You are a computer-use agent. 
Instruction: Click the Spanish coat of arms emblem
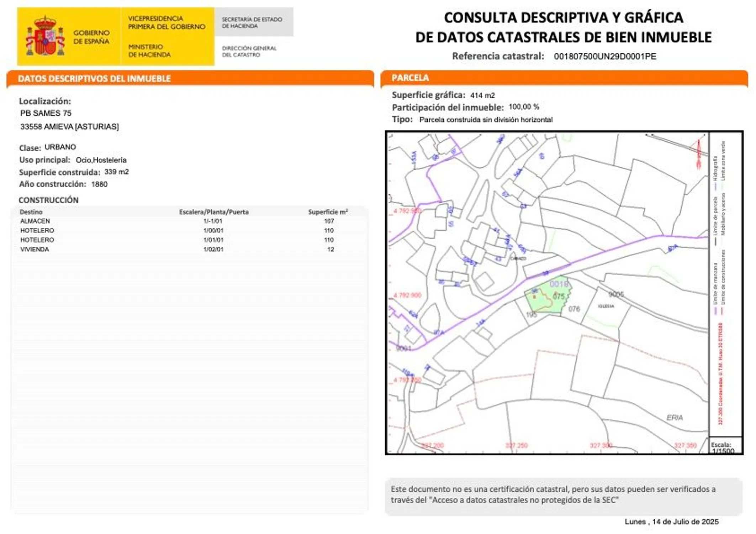(x=45, y=36)
